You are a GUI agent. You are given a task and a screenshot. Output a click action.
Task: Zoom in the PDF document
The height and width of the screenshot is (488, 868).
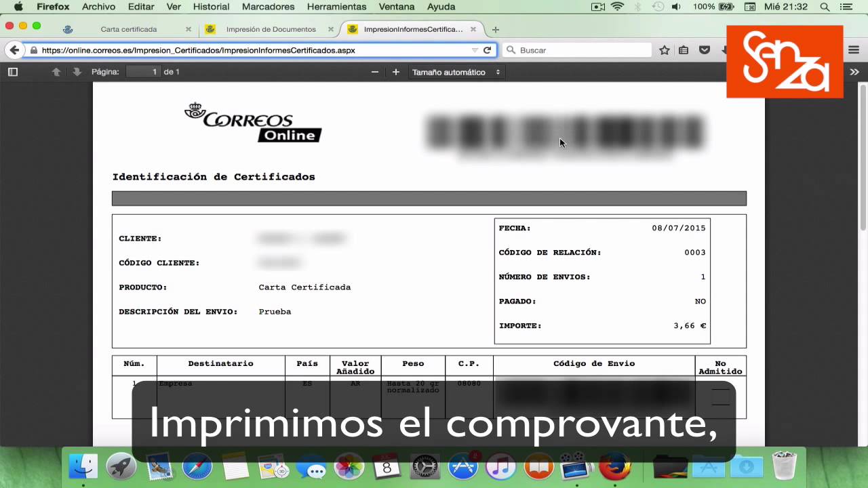(396, 72)
